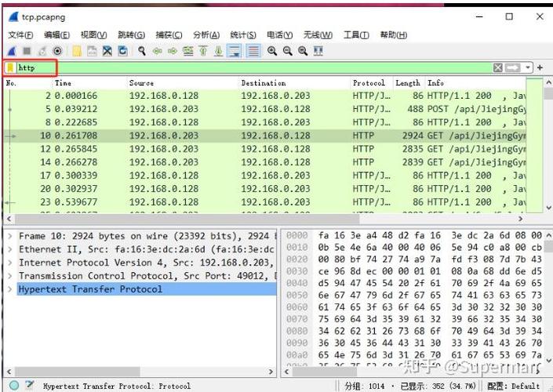Click packet list scrollbar down arrow

549,208
